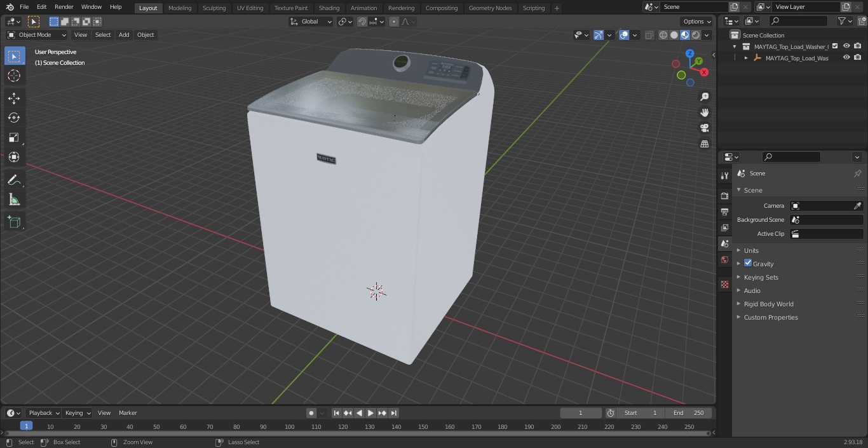Image resolution: width=868 pixels, height=448 pixels.
Task: Switch to the Sculpting workspace tab
Action: coord(214,8)
